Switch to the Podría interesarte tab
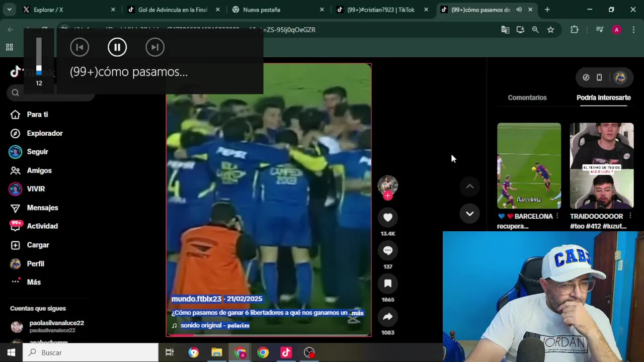 (604, 98)
